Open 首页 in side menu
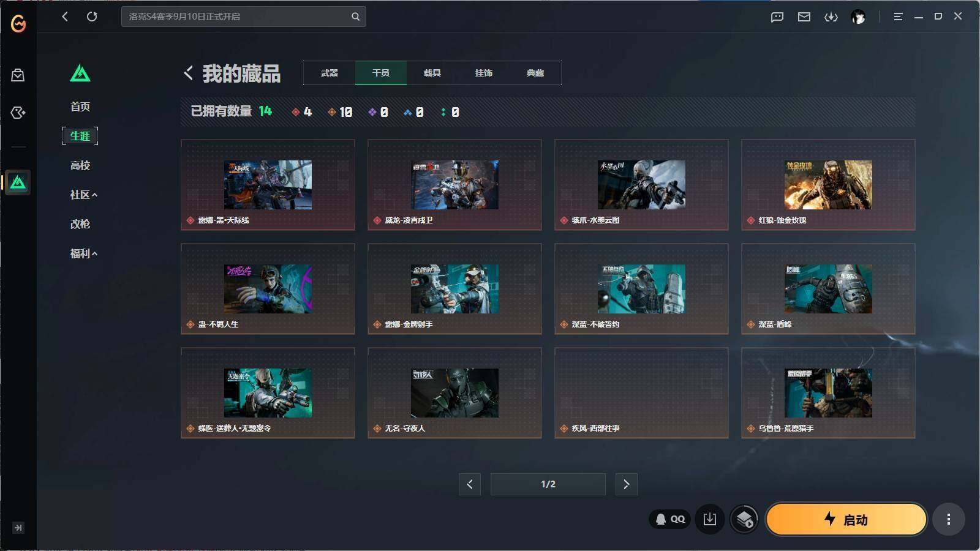980x551 pixels. (80, 107)
